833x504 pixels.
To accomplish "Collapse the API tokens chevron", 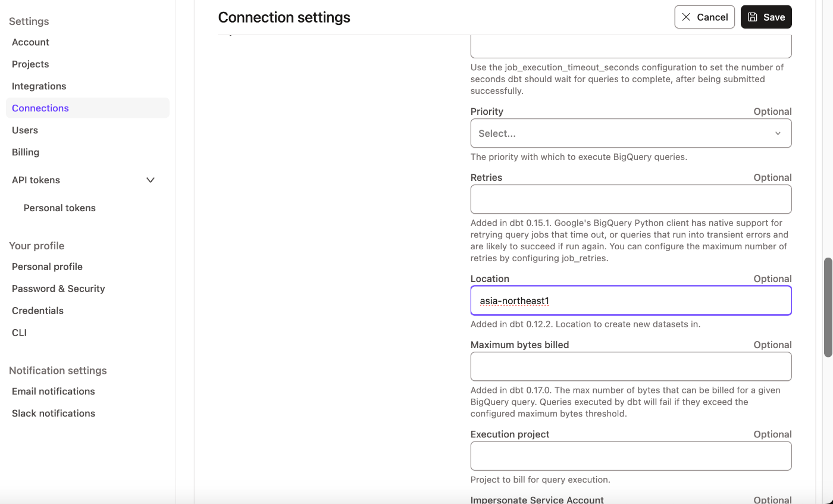I will [151, 180].
